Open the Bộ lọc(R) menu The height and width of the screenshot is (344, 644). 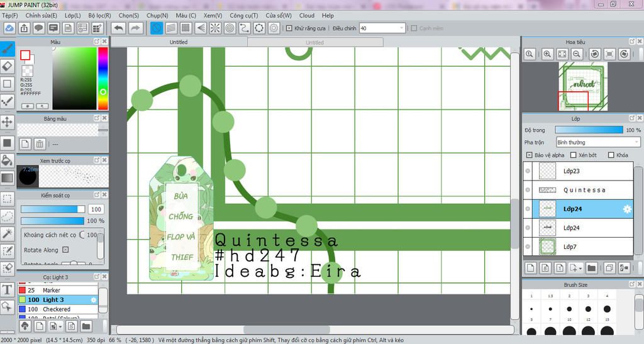click(99, 16)
